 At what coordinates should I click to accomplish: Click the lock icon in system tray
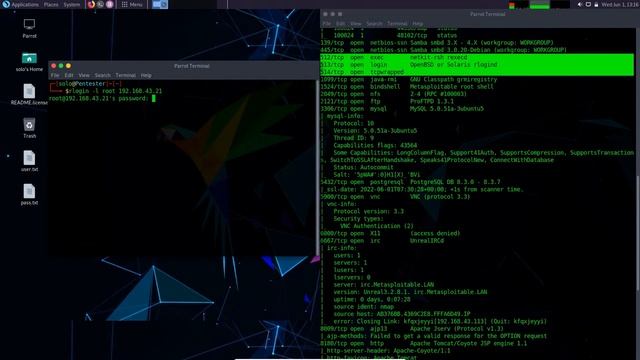[x=596, y=4]
